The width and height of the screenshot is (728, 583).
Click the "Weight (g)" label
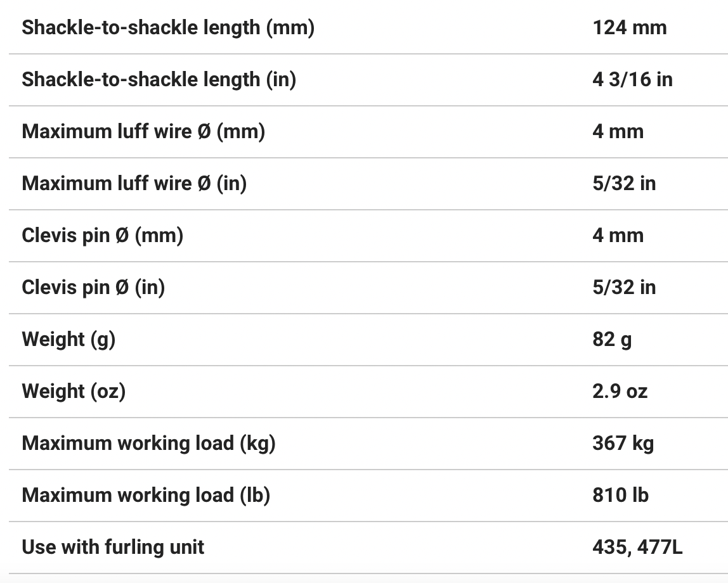(x=68, y=340)
